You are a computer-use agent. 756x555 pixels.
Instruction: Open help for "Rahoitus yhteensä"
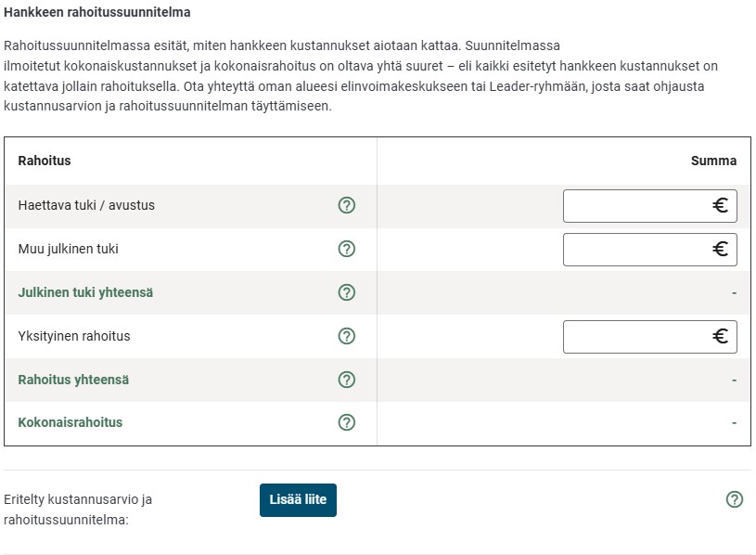pyautogui.click(x=347, y=380)
